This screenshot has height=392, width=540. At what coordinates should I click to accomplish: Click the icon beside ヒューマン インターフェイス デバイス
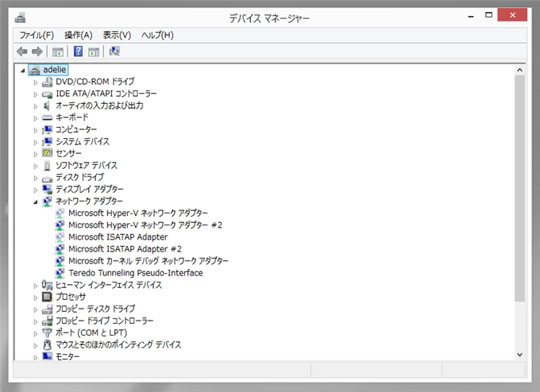tap(47, 285)
